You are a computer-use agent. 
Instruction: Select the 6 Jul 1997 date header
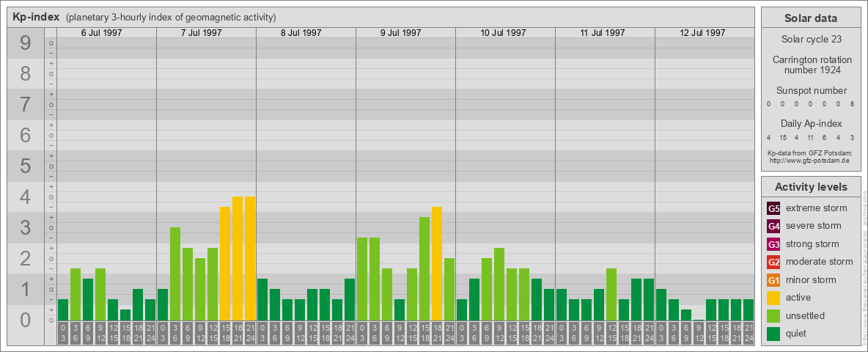(102, 33)
